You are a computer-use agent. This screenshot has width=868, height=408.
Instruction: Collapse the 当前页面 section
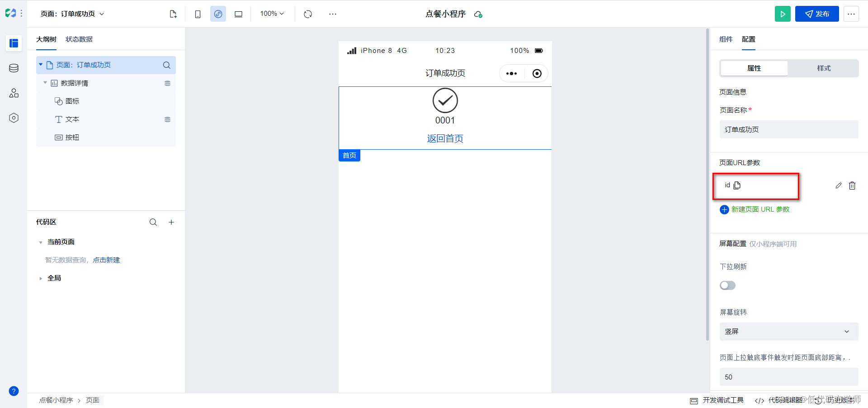coord(41,242)
